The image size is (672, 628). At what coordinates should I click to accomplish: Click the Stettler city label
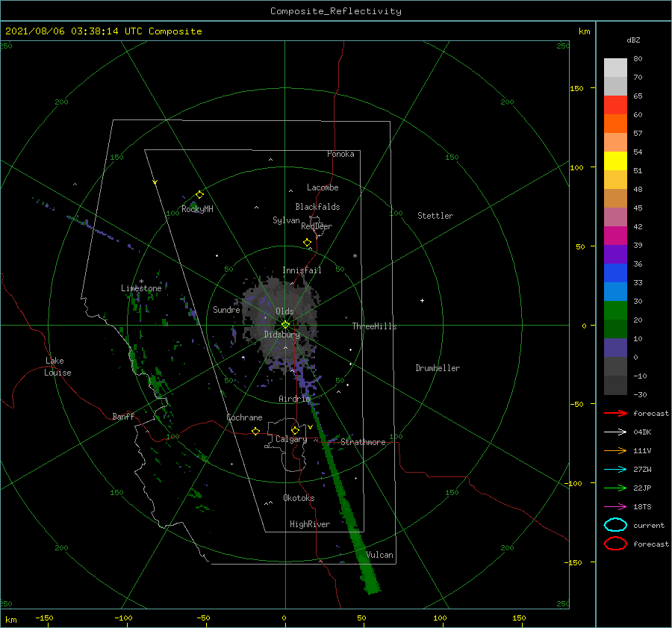click(435, 216)
